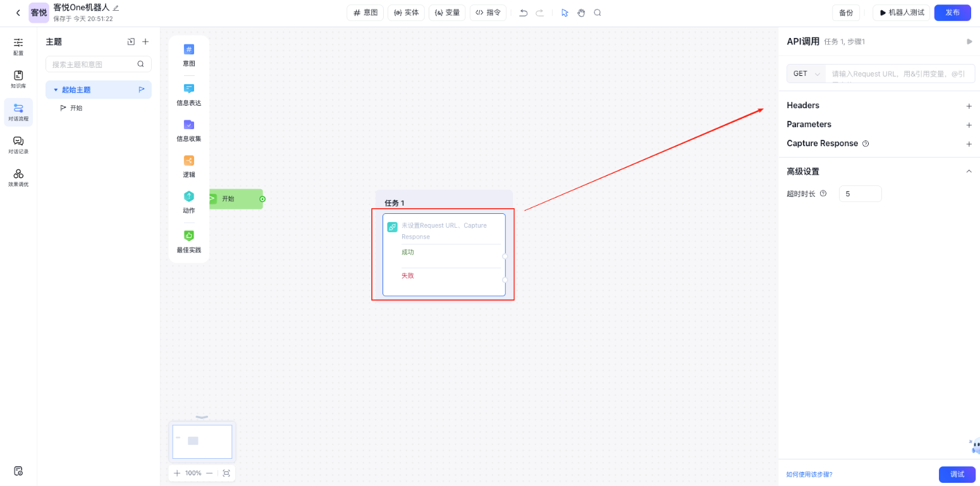This screenshot has width=980, height=486.
Task: Select the 信息收集 component icon
Action: coord(189,125)
